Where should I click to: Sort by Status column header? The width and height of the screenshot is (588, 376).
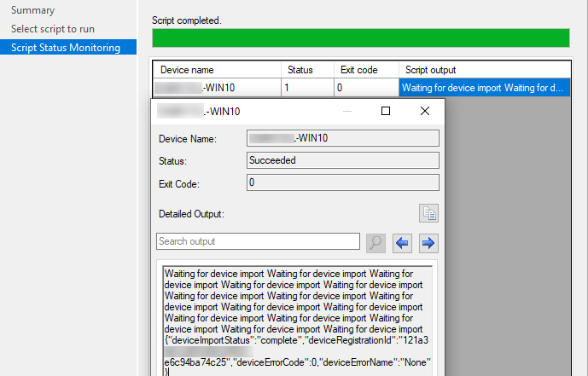point(307,70)
